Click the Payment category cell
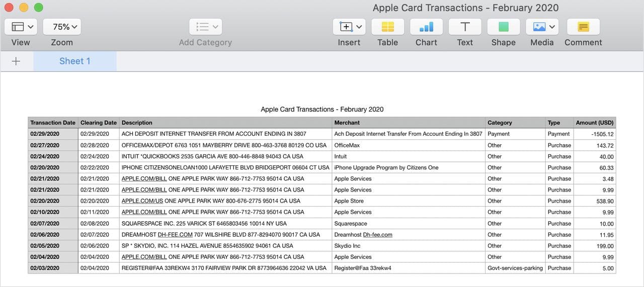This screenshot has width=644, height=287. [515, 134]
